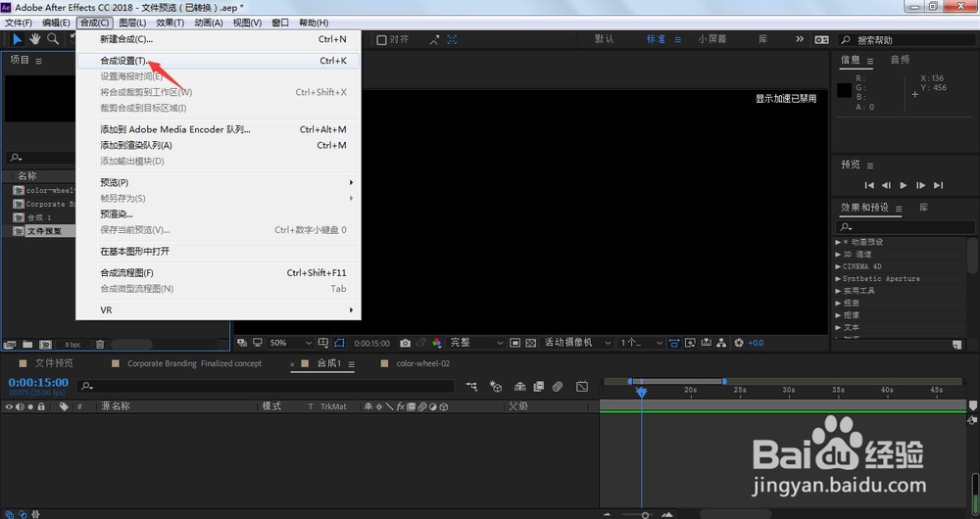Expand the 扭曲 effects category

(x=838, y=303)
